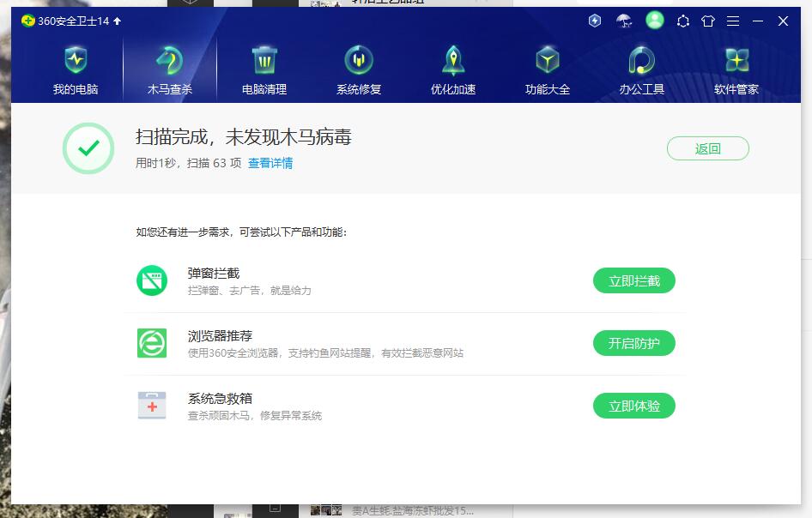Click the 如您还有进一步需求 prompt text
The image size is (812, 518).
click(x=241, y=232)
